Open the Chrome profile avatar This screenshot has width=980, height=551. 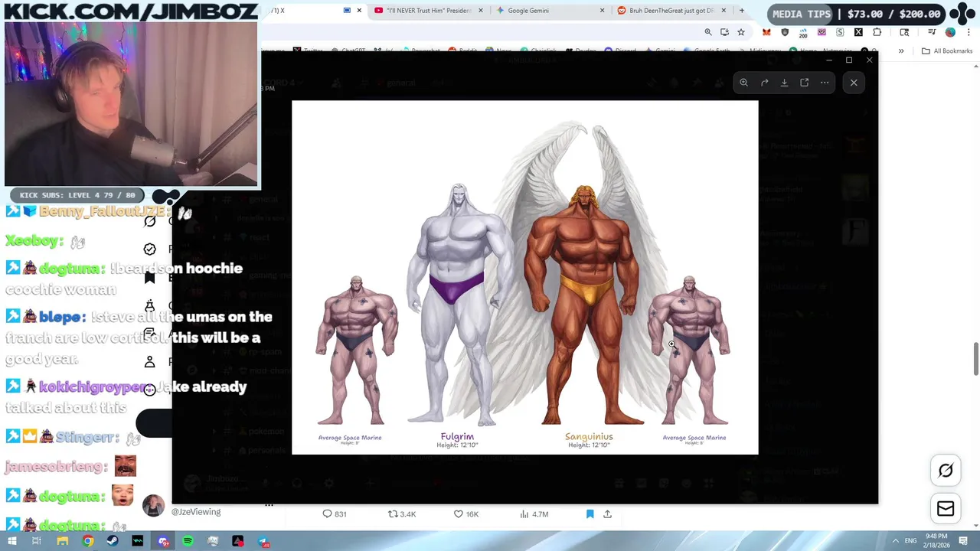[x=950, y=32]
